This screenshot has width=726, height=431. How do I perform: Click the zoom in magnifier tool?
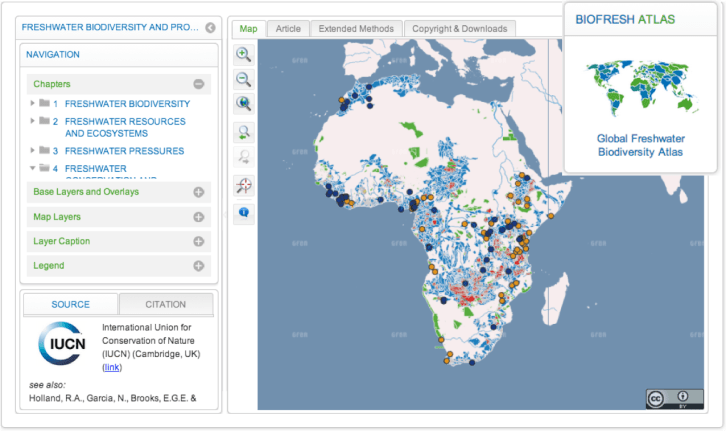click(x=244, y=55)
